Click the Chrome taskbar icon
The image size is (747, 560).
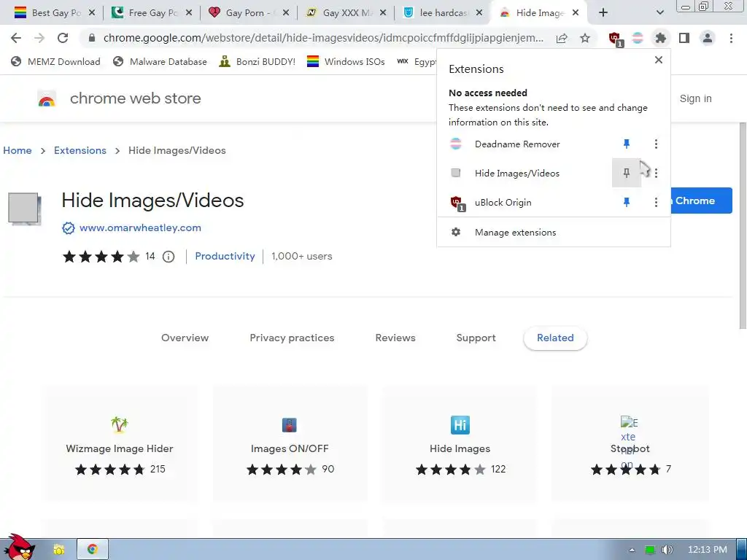click(x=93, y=550)
